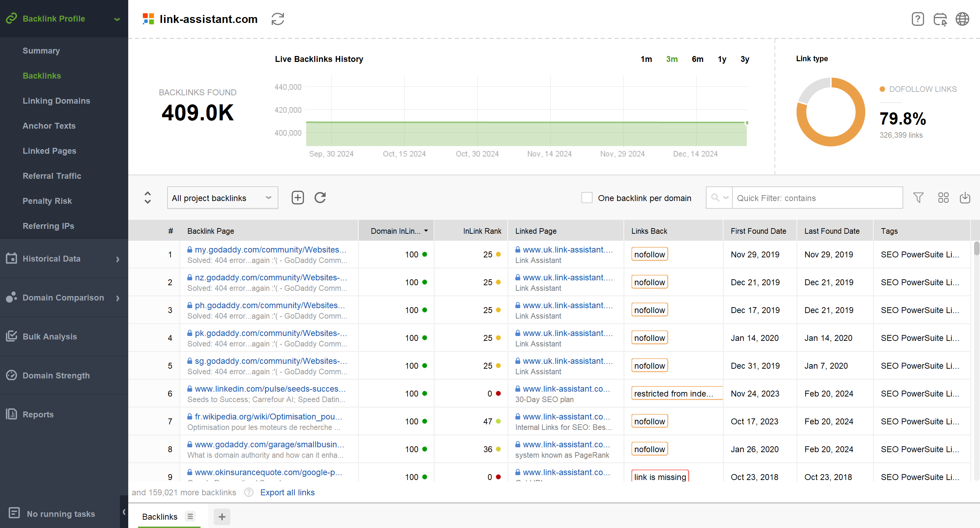Select the 1y history range

click(x=722, y=59)
